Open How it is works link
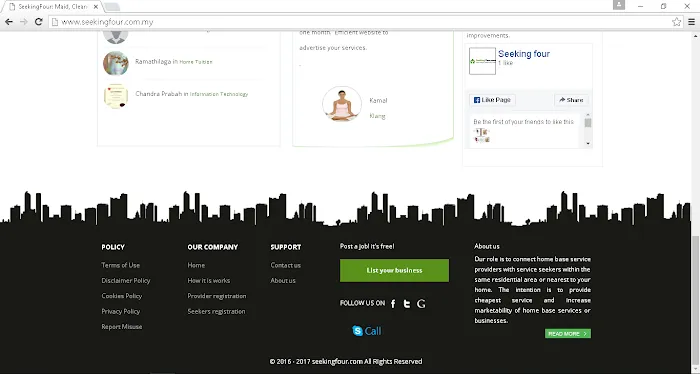 click(x=208, y=281)
